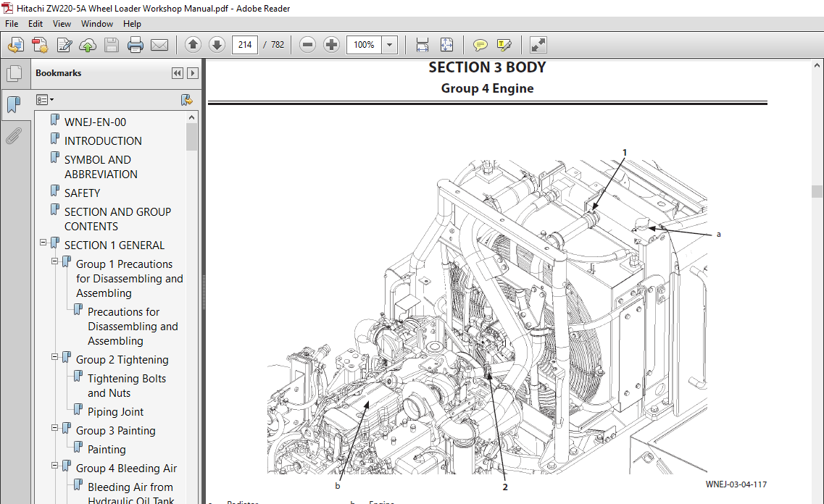The height and width of the screenshot is (504, 824).
Task: Open the Tightening Bolts and Nuts bookmark
Action: pos(127,386)
